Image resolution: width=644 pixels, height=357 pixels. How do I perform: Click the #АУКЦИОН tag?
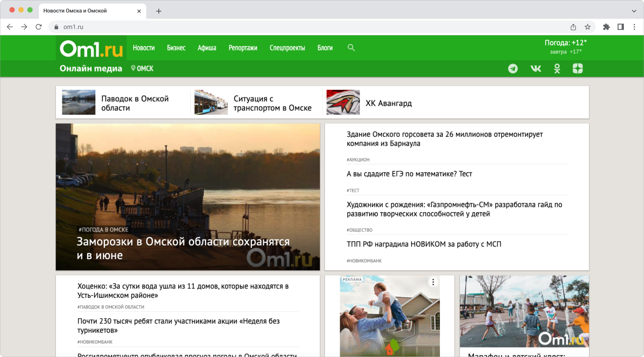tap(358, 160)
